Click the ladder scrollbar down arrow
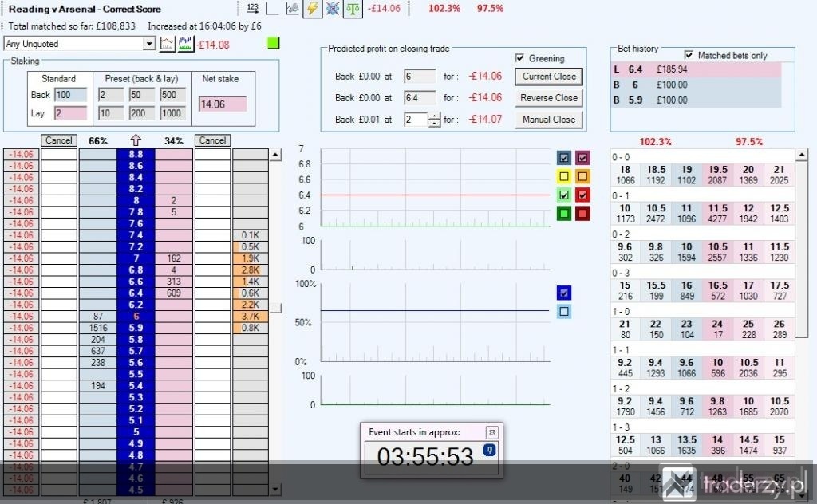 pyautogui.click(x=275, y=490)
